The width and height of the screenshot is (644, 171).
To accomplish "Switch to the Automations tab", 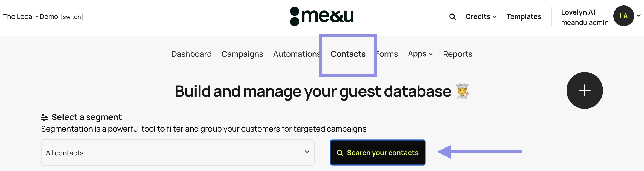I will pos(296,54).
